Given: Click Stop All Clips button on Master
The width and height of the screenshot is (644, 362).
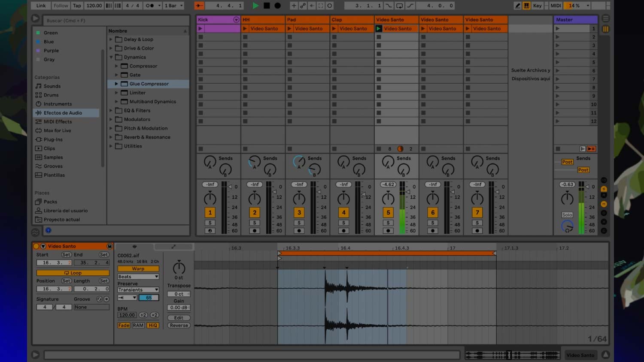Looking at the screenshot, I should point(558,149).
